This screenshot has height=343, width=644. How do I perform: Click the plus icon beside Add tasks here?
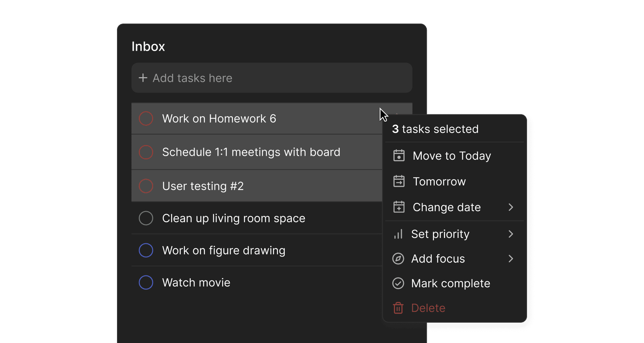(x=143, y=78)
